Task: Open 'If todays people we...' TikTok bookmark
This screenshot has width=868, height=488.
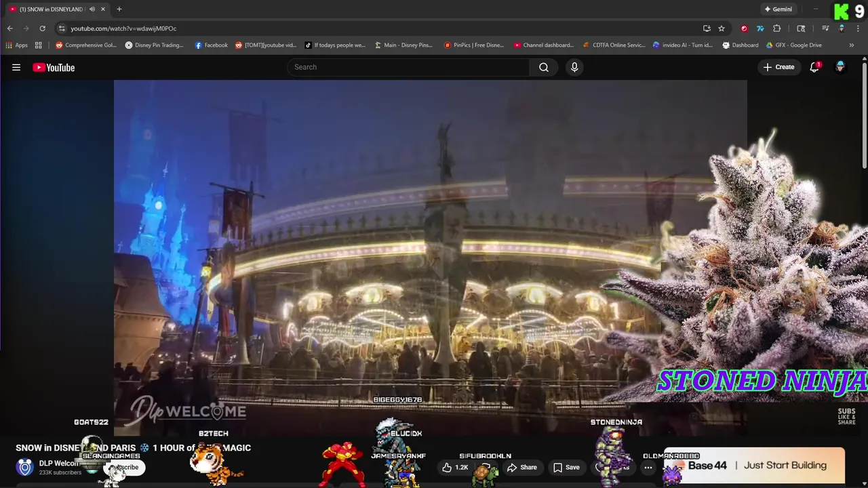Action: point(335,45)
